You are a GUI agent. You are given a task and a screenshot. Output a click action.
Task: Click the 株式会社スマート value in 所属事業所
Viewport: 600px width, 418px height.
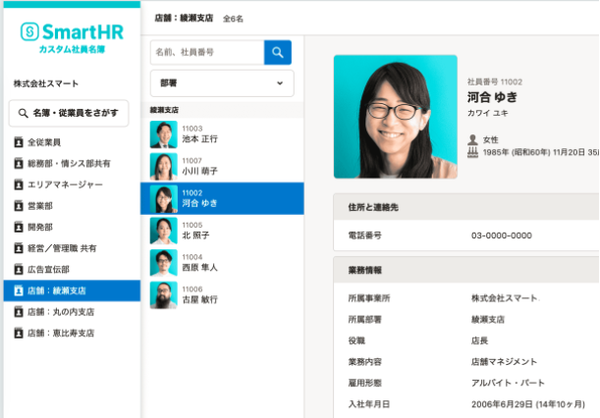(505, 298)
